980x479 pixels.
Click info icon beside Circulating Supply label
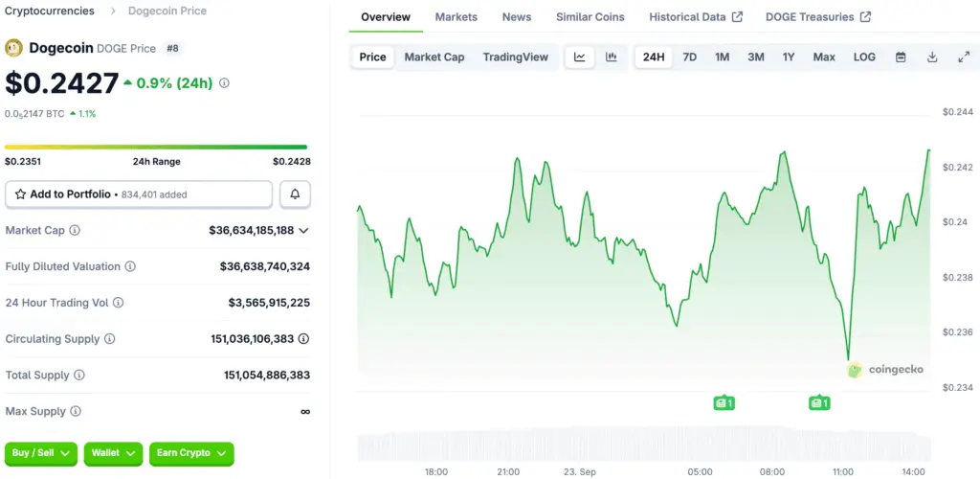pyautogui.click(x=109, y=339)
